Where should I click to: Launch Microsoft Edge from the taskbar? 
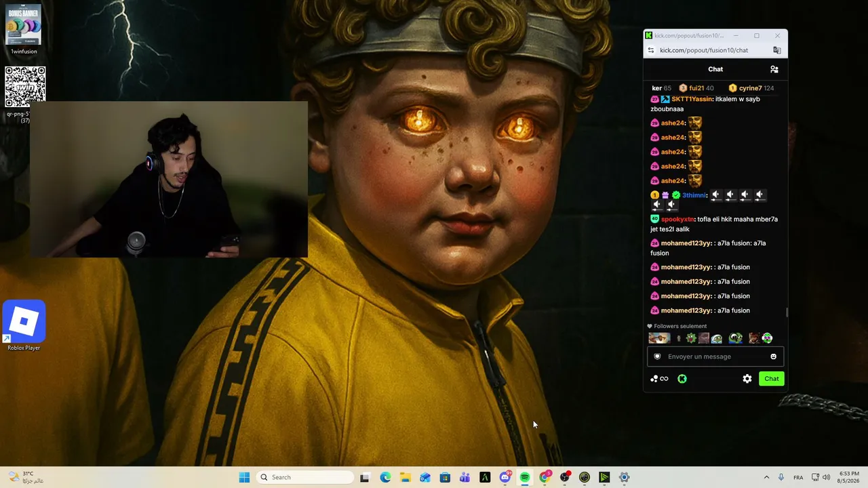click(x=385, y=477)
